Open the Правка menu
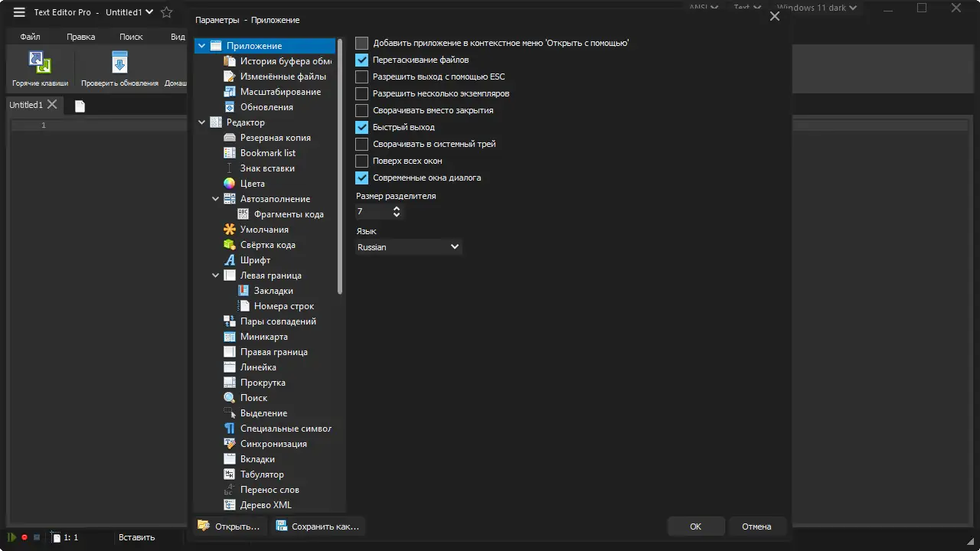The height and width of the screenshot is (551, 980). pos(80,37)
